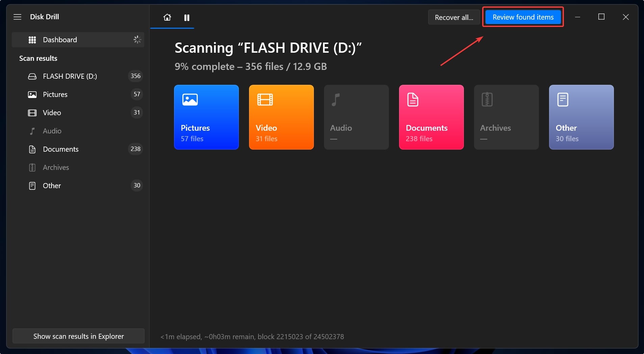
Task: Open the Dashboard in the sidebar
Action: (x=78, y=40)
